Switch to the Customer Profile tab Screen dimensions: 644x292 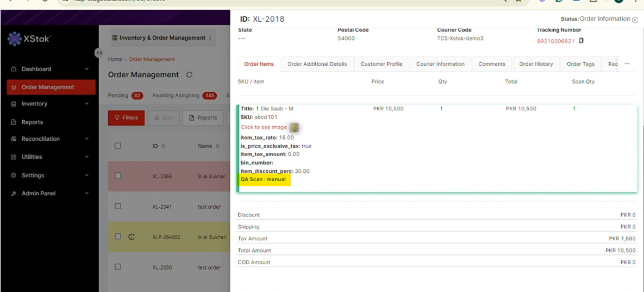pyautogui.click(x=382, y=64)
